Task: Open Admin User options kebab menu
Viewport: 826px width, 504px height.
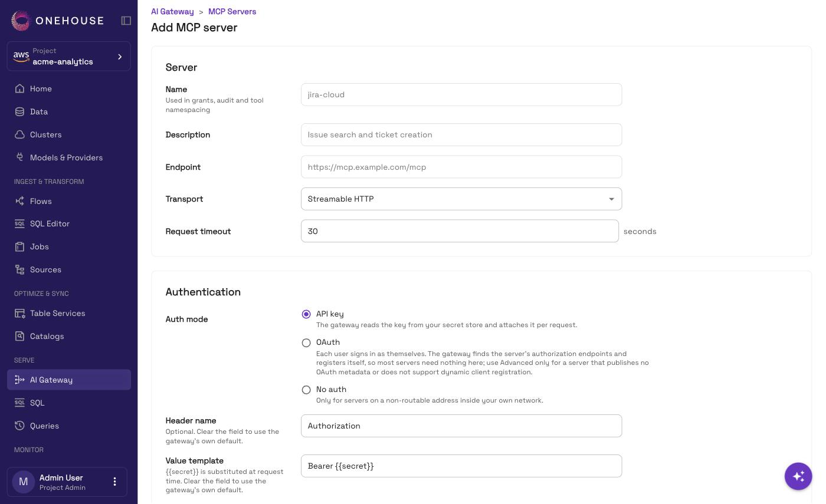Action: tap(114, 482)
